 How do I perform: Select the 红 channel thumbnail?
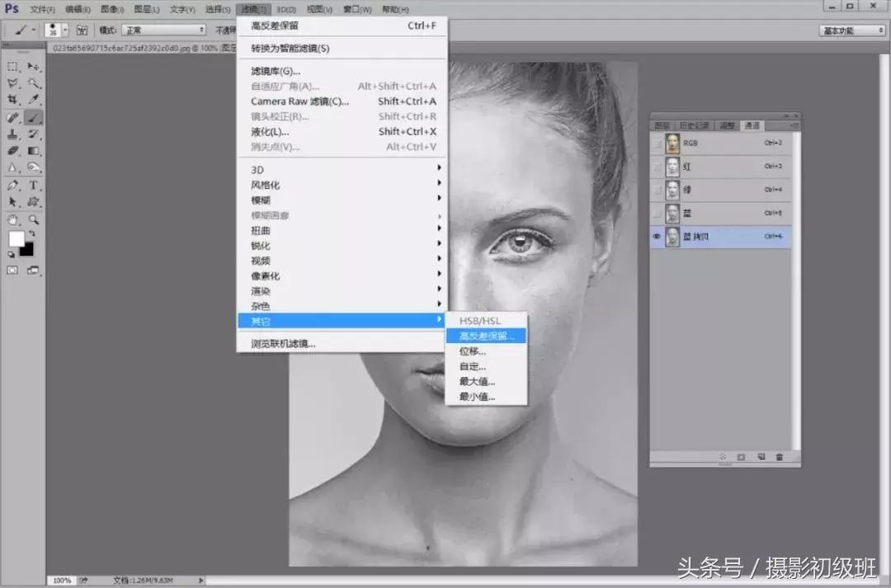[x=673, y=167]
